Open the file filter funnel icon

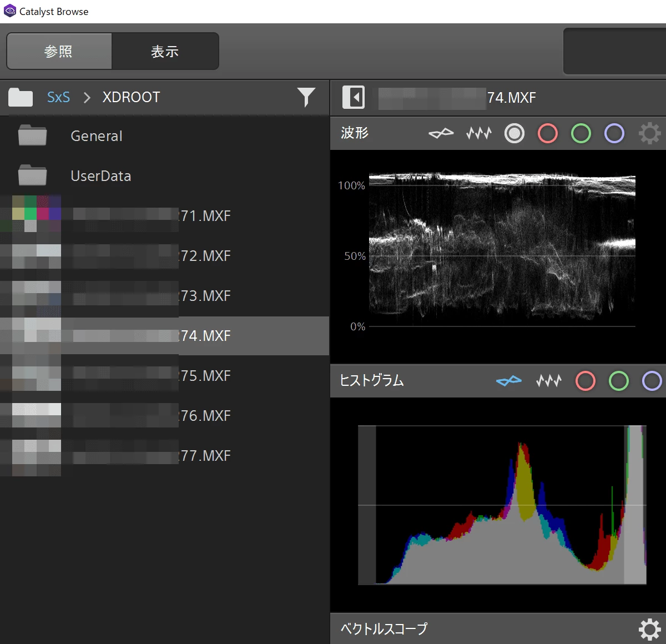click(306, 97)
